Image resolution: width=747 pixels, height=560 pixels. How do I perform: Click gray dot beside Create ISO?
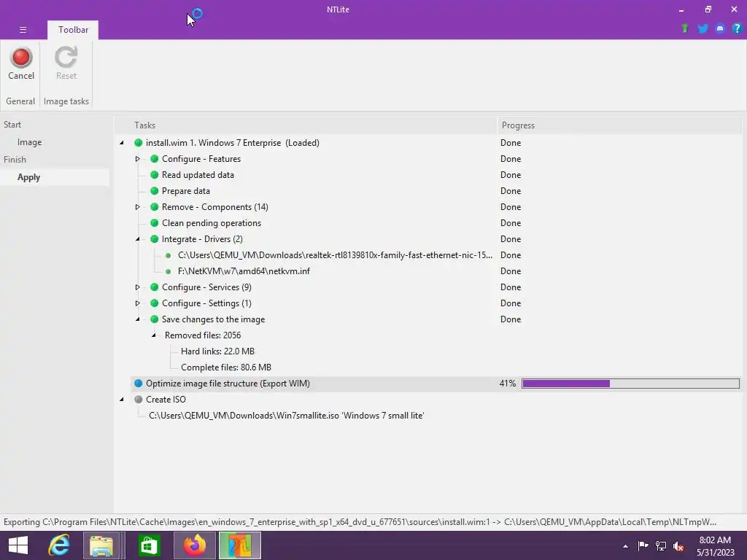click(x=138, y=400)
